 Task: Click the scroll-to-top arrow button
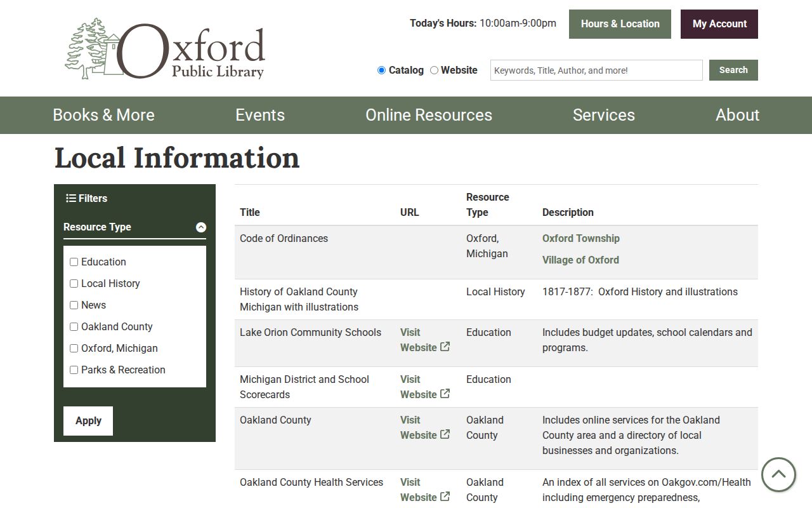778,474
